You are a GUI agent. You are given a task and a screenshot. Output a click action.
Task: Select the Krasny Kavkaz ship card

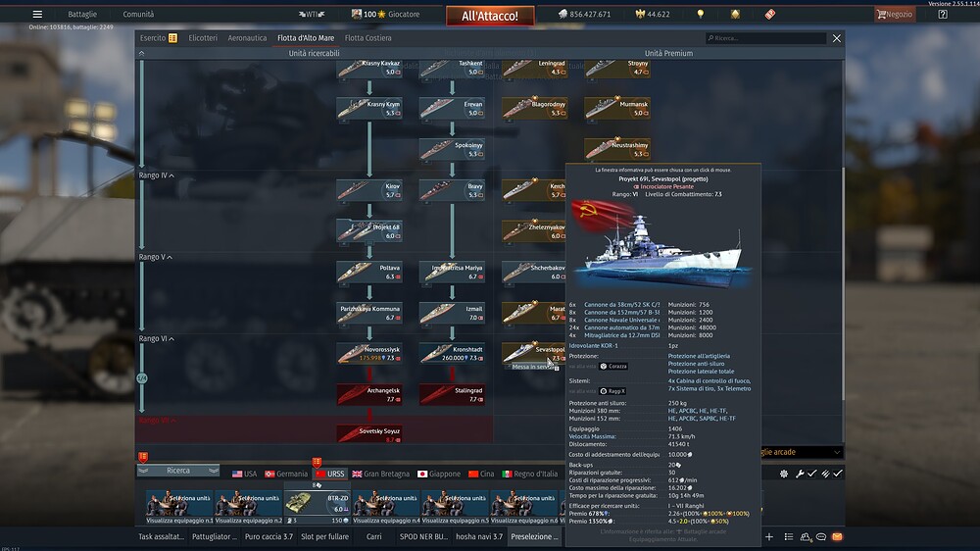[368, 69]
